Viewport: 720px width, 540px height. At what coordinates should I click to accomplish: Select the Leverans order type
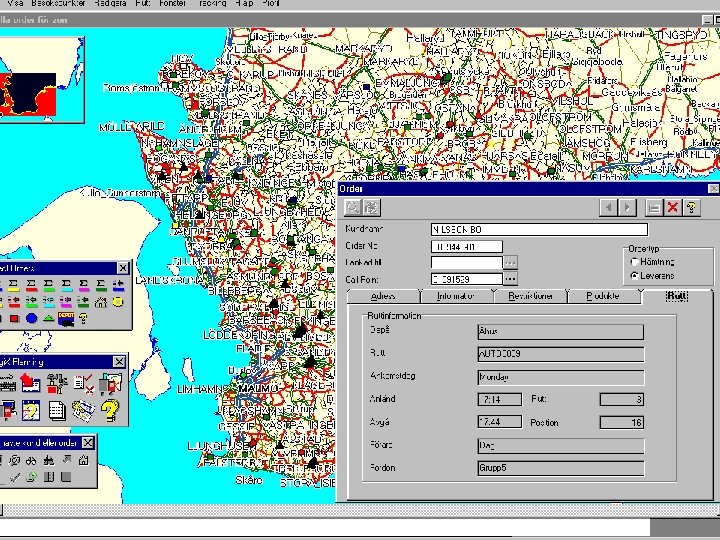tap(653, 276)
